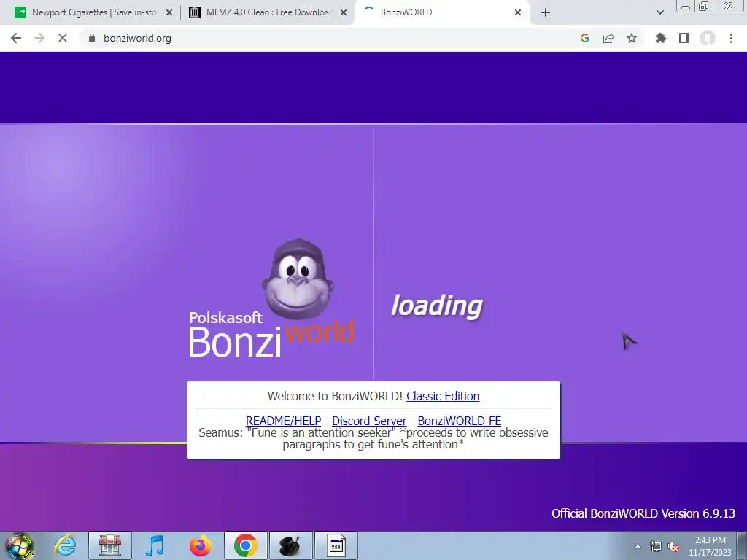This screenshot has width=747, height=560.
Task: Open the README/HELP link
Action: (x=283, y=421)
